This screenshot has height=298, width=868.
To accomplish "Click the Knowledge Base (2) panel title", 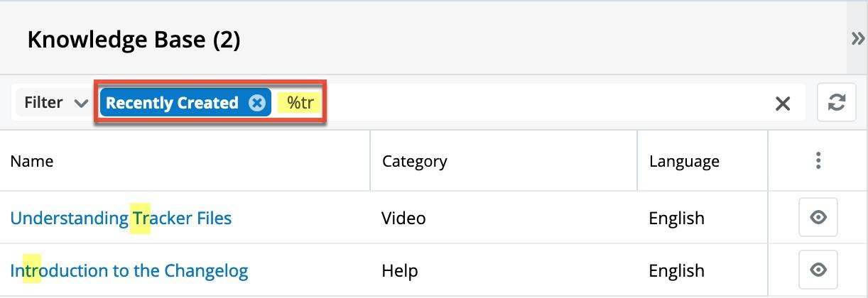I will pos(134,40).
